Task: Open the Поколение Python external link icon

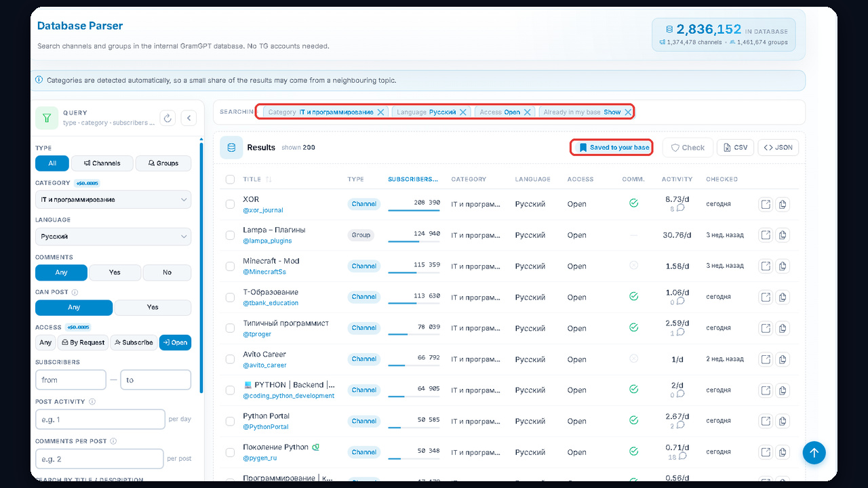Action: [766, 451]
